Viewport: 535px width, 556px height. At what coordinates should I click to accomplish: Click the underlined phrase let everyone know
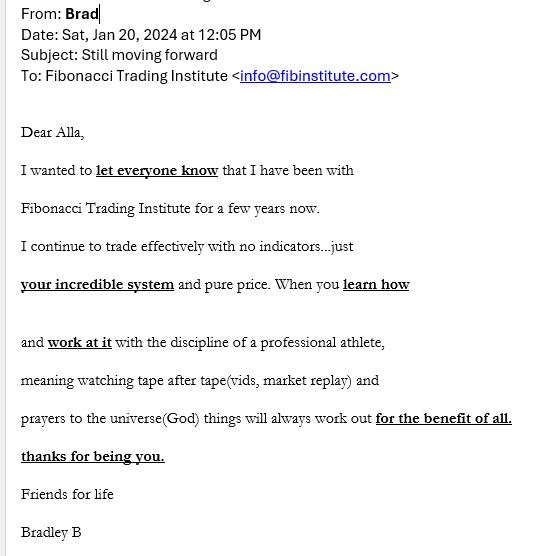click(157, 171)
